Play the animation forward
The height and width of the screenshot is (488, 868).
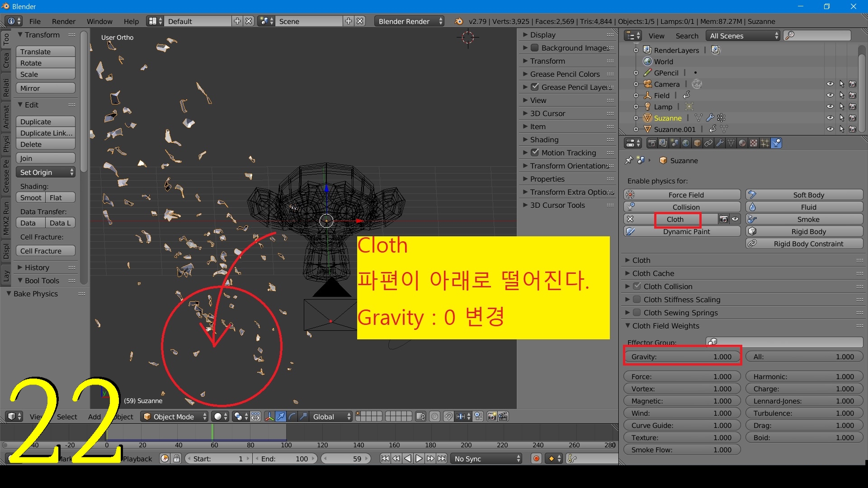419,459
